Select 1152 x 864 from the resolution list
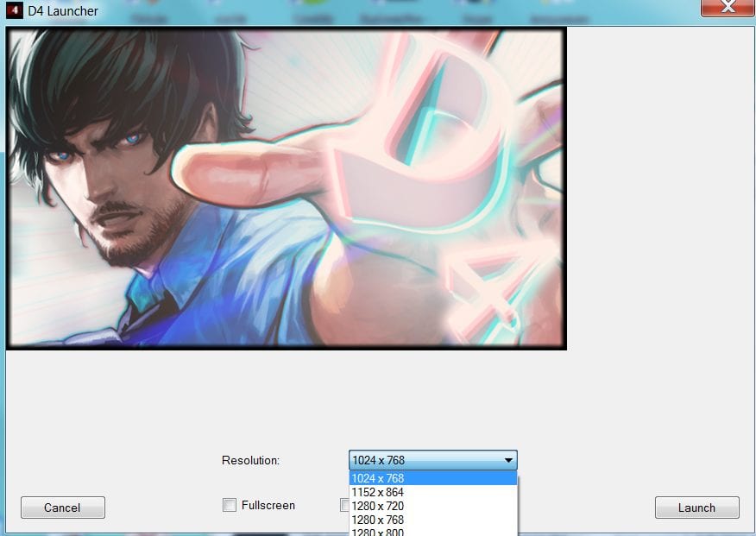This screenshot has height=536, width=756. (377, 492)
